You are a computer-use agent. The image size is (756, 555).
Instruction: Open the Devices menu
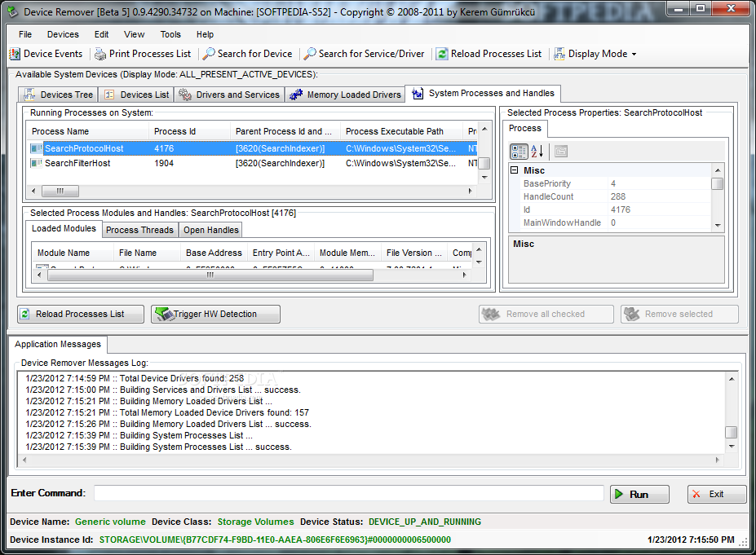(63, 34)
